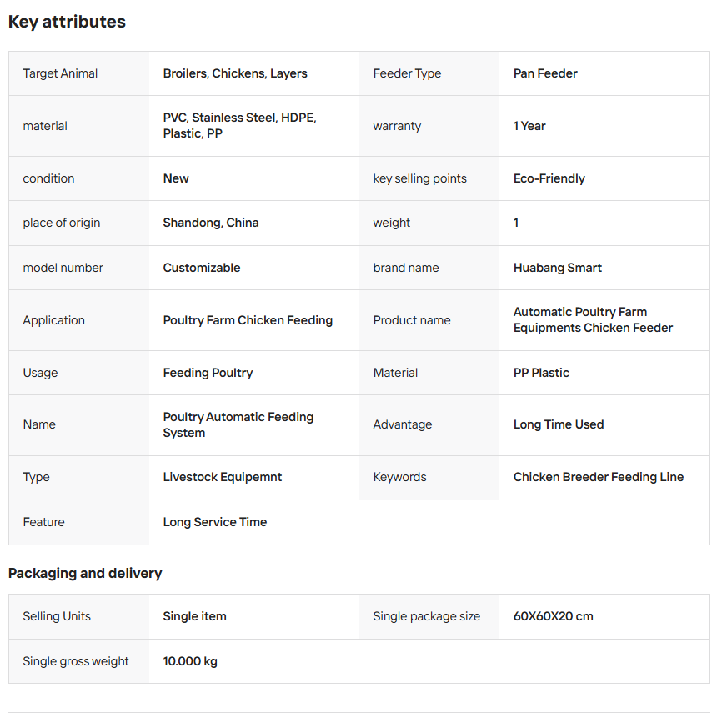
Task: Select the Huabang Smart brand name
Action: point(558,268)
